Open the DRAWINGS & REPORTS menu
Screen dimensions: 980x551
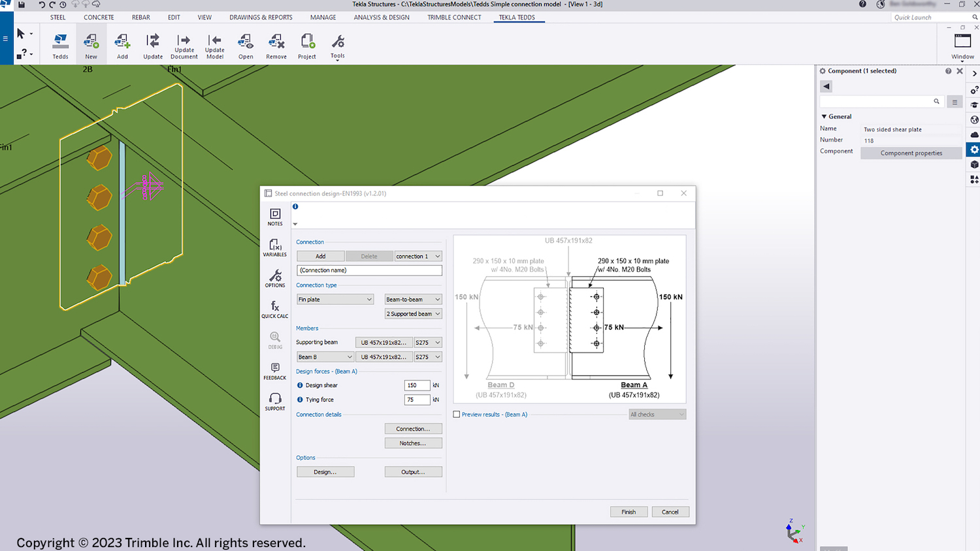[261, 18]
